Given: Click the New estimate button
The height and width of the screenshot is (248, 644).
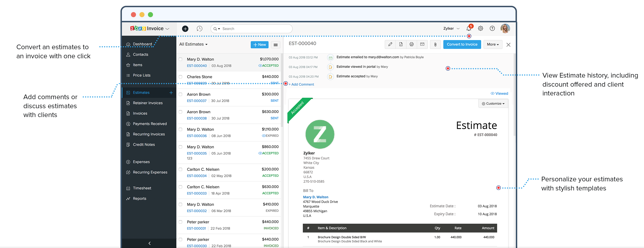Looking at the screenshot, I should 260,45.
